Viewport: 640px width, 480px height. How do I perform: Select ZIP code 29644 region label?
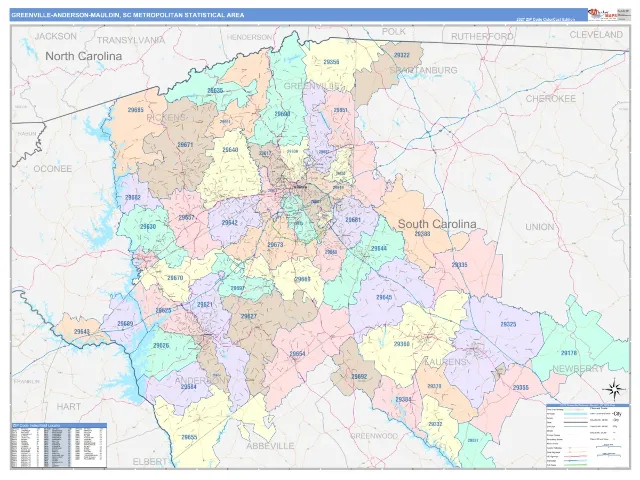click(x=379, y=248)
